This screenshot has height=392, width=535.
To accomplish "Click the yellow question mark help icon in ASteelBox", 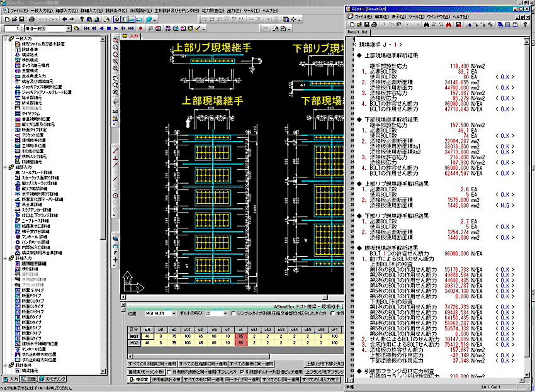I will click(x=82, y=20).
